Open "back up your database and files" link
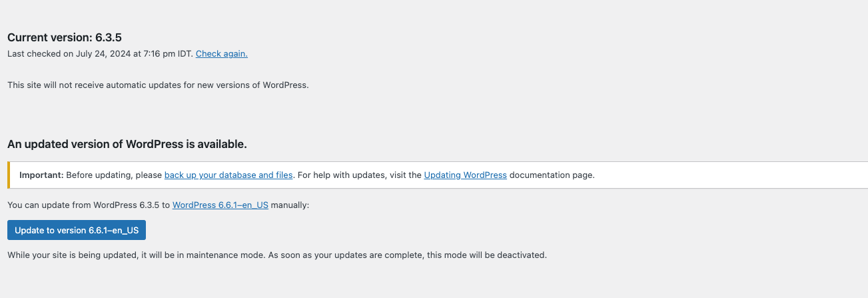This screenshot has width=868, height=298. coord(228,175)
